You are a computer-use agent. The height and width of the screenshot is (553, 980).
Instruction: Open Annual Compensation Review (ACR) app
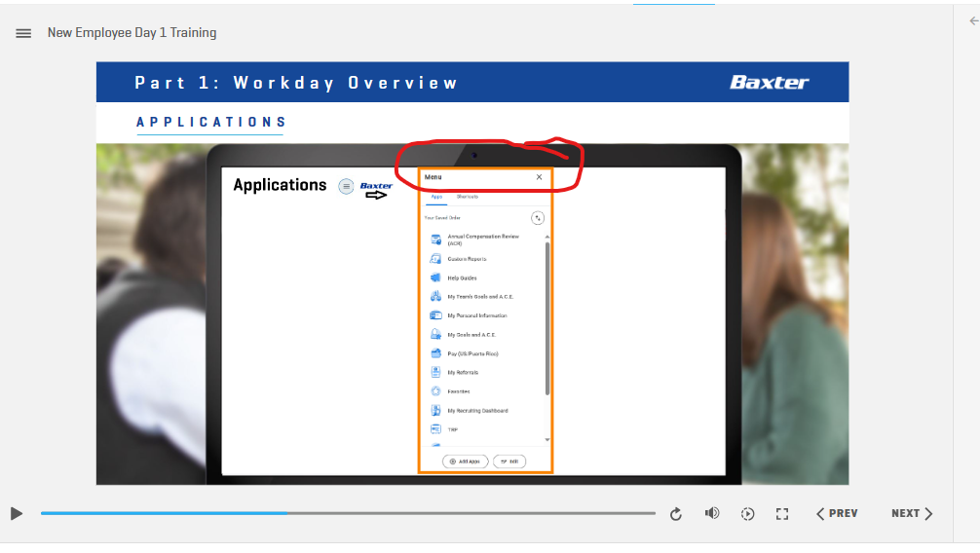476,240
